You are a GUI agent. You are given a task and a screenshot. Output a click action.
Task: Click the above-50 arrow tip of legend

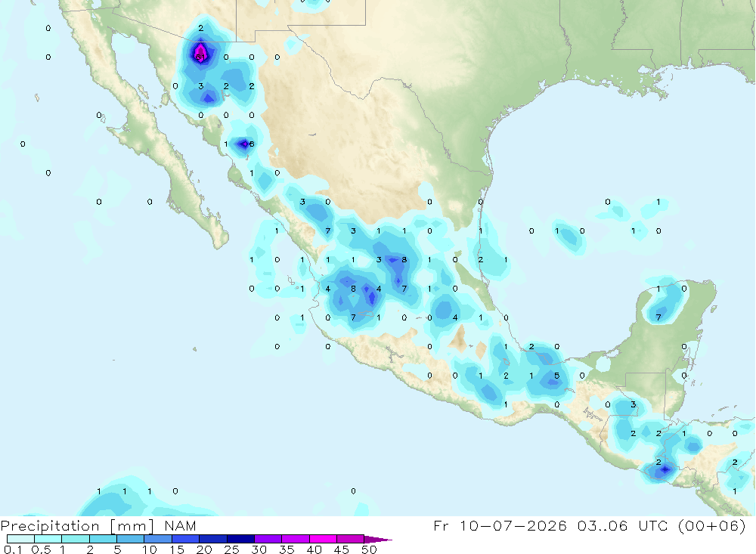[x=377, y=539]
